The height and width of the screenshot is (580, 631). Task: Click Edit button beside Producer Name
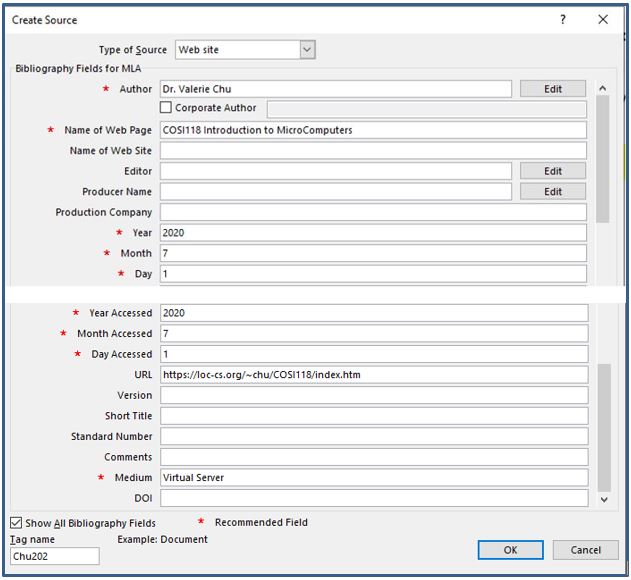pyautogui.click(x=552, y=192)
